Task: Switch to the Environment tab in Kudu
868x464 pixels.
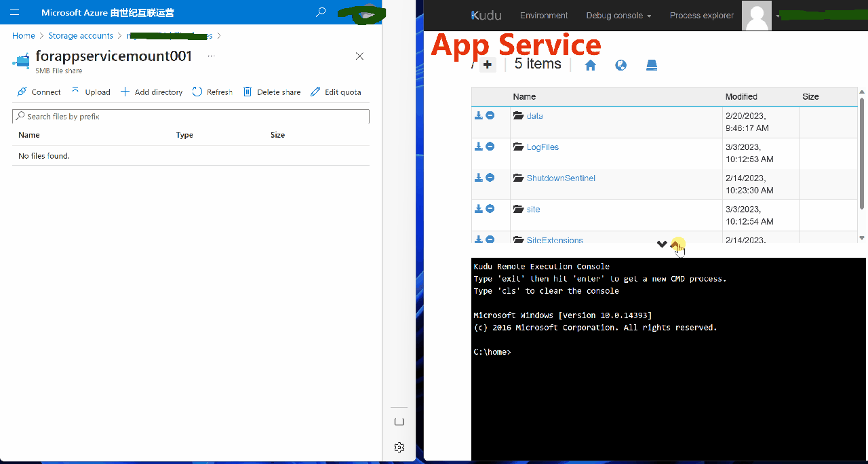Action: coord(544,15)
